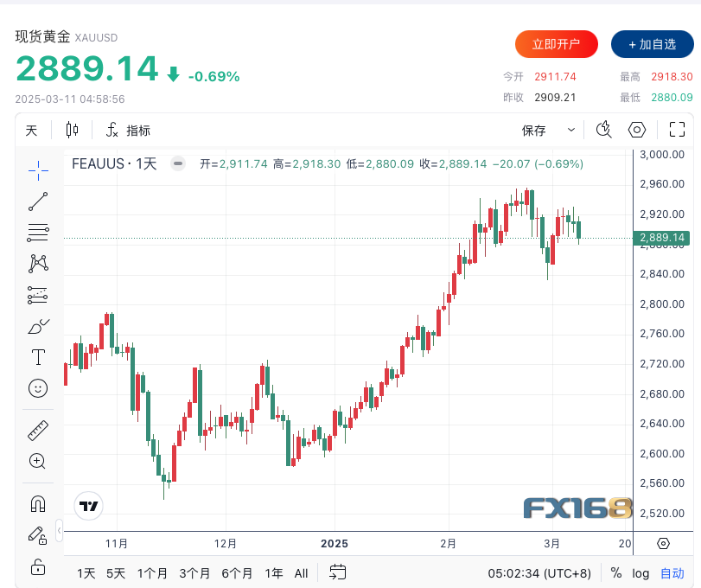Select the XABCD pattern tool
This screenshot has width=701, height=588.
click(38, 264)
